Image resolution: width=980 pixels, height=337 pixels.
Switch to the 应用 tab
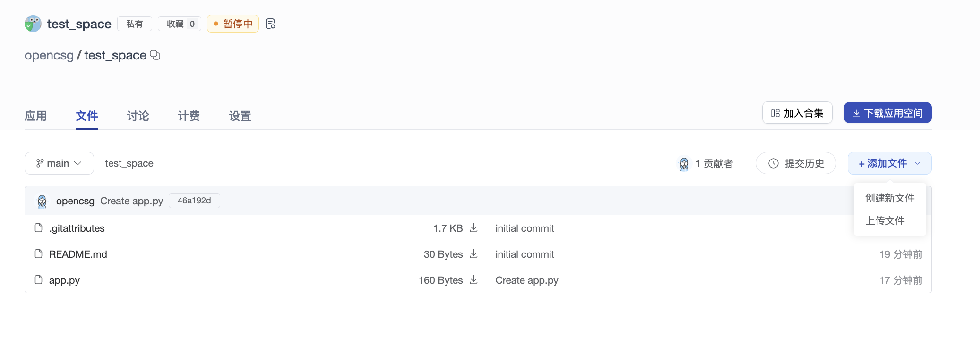tap(36, 116)
